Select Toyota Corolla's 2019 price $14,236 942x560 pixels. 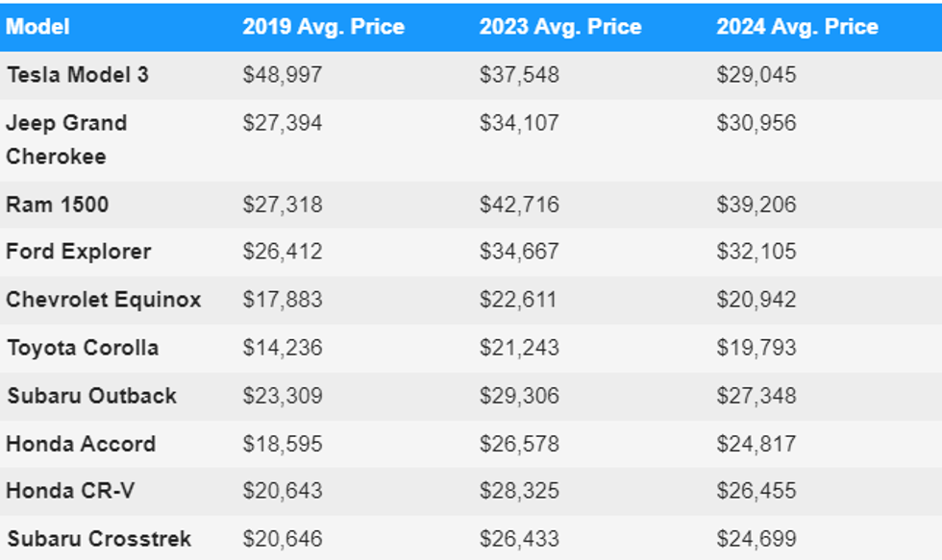[283, 348]
